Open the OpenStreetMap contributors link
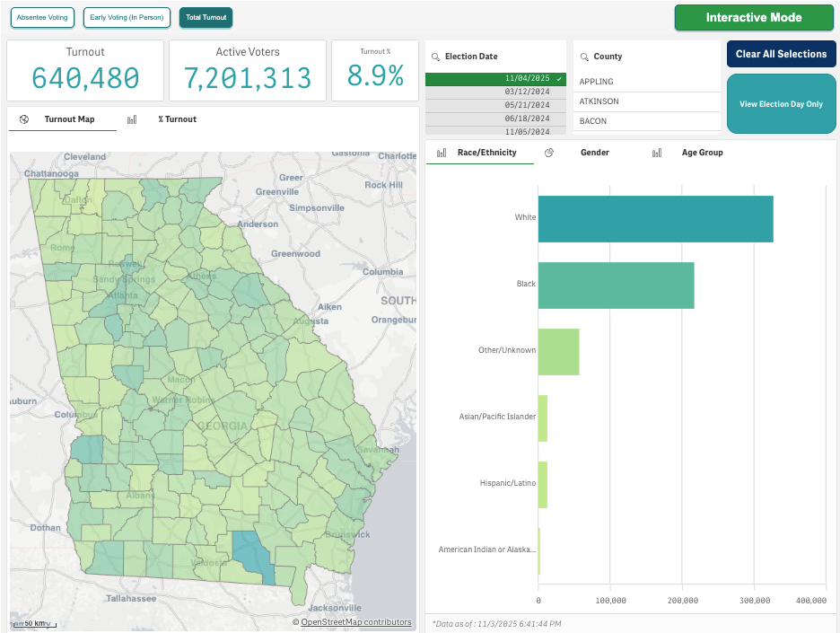This screenshot has height=633, width=840. (x=355, y=622)
